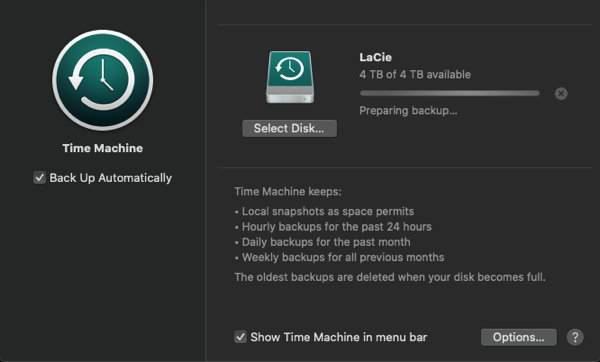600x362 pixels.
Task: Cancel the backup with the X icon
Action: click(x=561, y=93)
